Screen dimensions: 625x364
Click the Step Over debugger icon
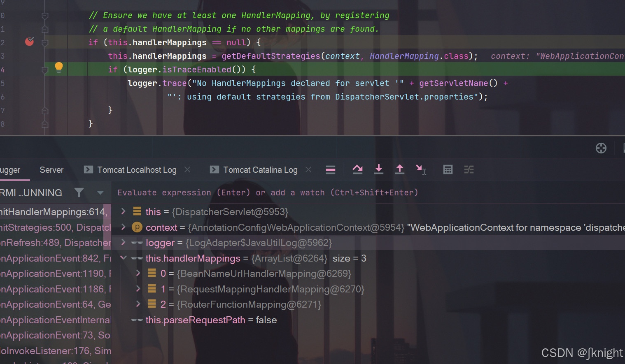357,169
